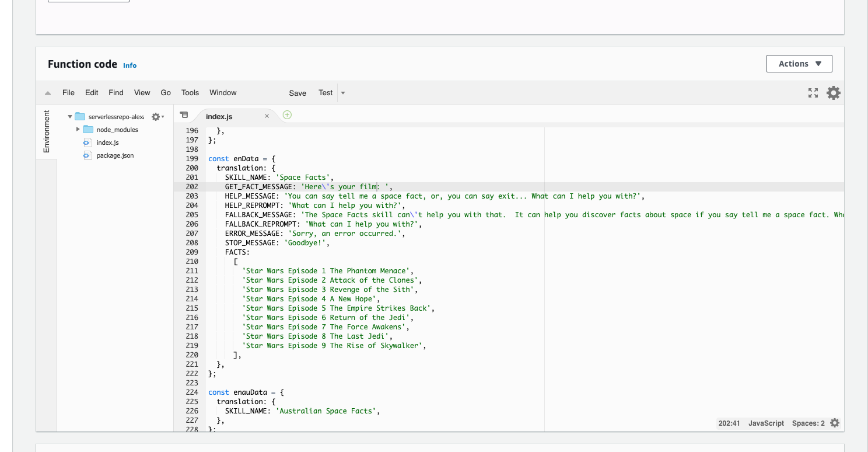Open the dropdown arrow next to Test
This screenshot has height=452, width=868.
click(343, 93)
